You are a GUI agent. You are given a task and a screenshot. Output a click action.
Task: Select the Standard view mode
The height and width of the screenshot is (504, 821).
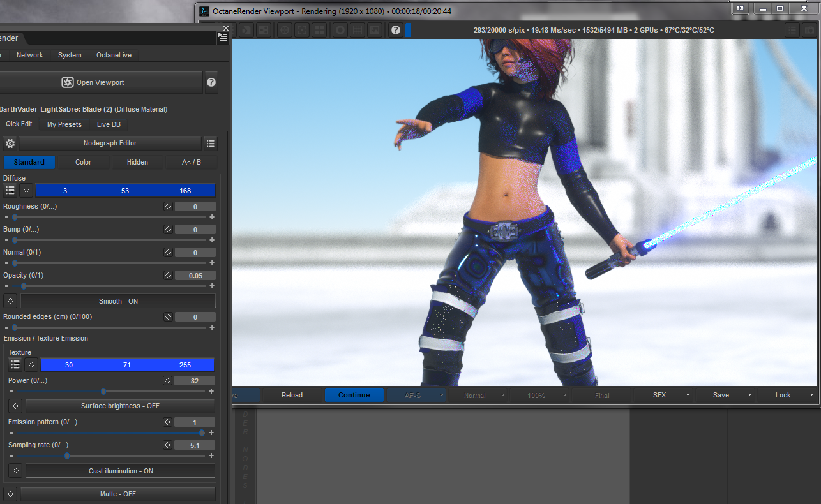(x=29, y=162)
